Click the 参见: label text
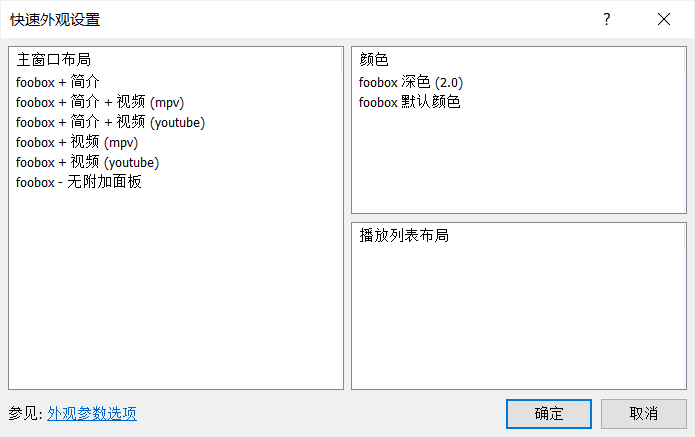 coord(25,414)
